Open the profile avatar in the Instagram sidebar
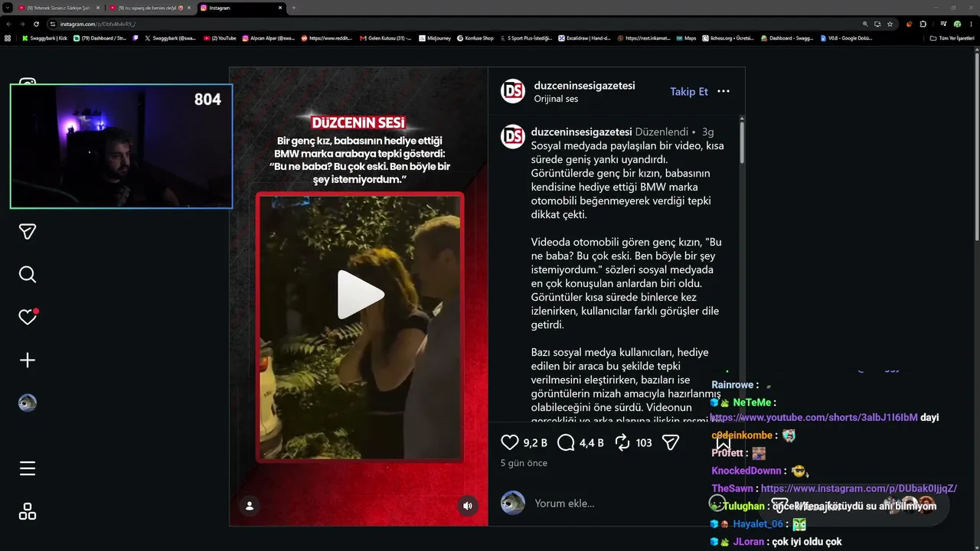The image size is (980, 551). tap(28, 403)
